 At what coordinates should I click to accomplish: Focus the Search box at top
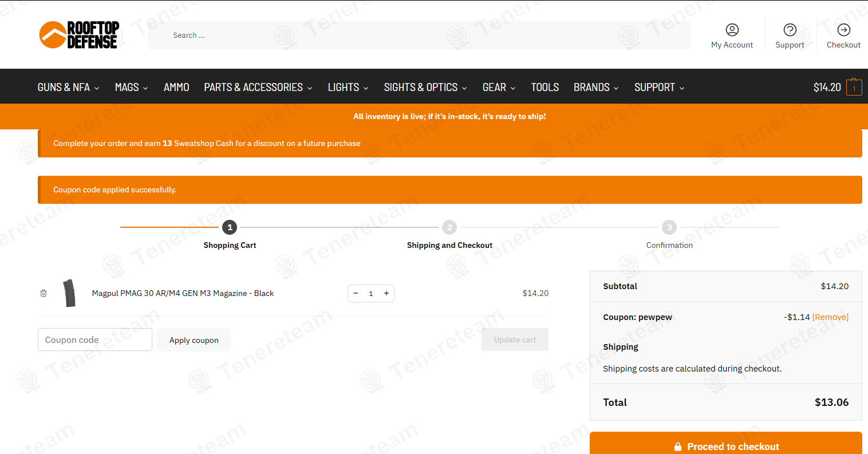[x=419, y=35]
